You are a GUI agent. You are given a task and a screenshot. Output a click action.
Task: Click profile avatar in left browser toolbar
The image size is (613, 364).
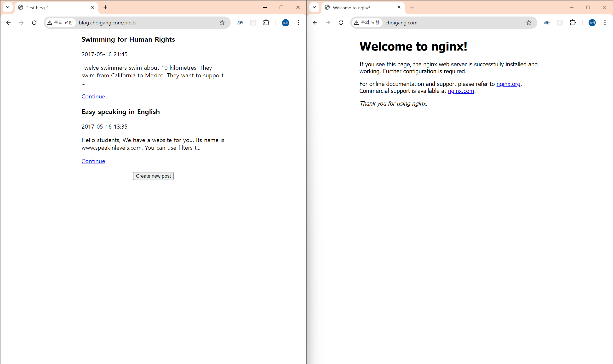point(285,23)
